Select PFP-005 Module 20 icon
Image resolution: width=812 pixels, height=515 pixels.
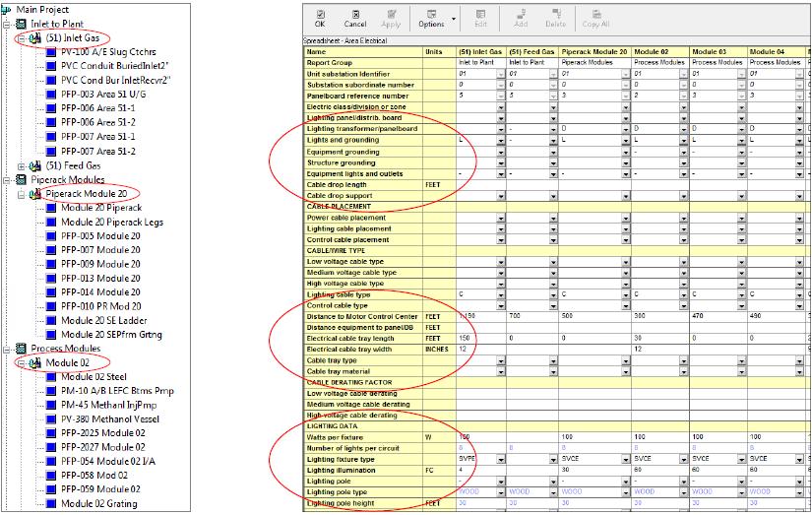point(51,236)
